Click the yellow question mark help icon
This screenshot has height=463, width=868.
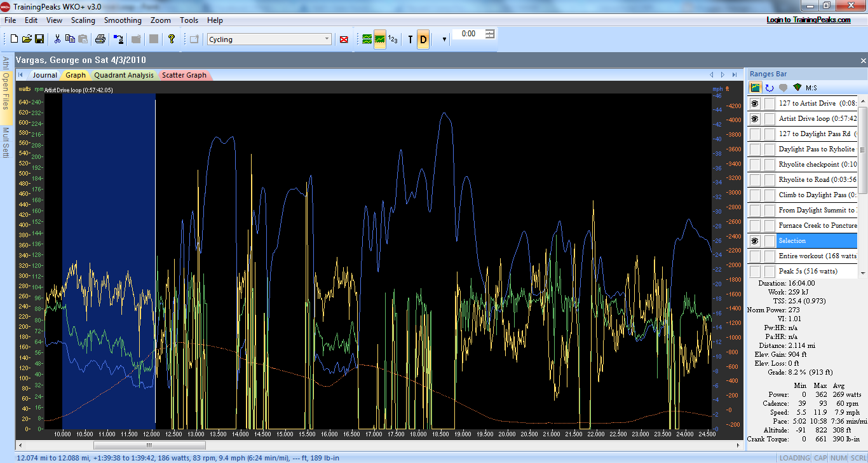[172, 39]
